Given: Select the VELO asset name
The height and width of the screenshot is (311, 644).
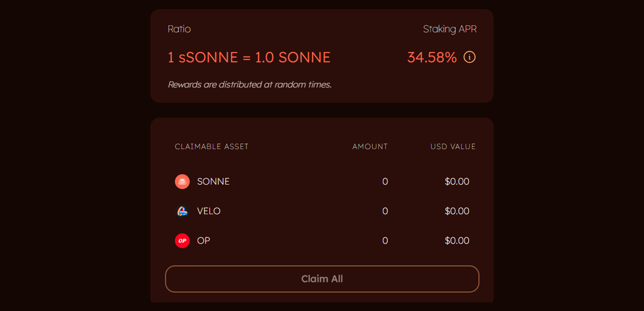Looking at the screenshot, I should [x=209, y=211].
